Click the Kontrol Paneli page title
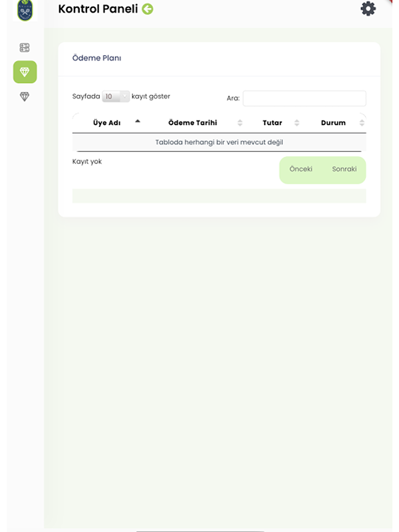Screen dimensions: 399x532 pyautogui.click(x=98, y=9)
